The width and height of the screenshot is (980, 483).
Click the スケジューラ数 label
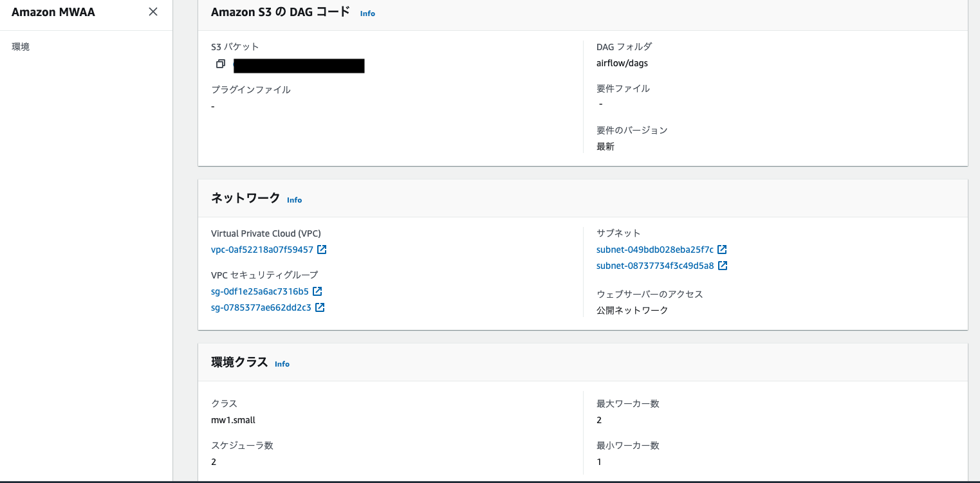(242, 446)
